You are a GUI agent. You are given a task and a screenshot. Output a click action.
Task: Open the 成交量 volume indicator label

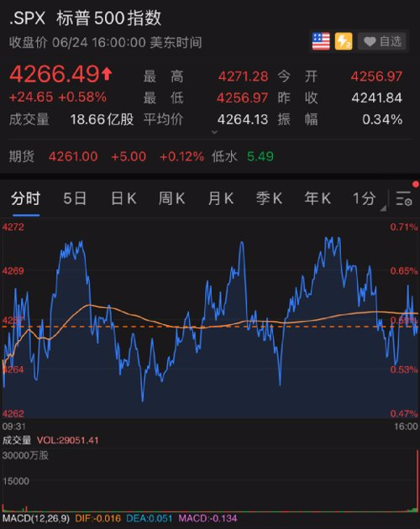[17, 440]
